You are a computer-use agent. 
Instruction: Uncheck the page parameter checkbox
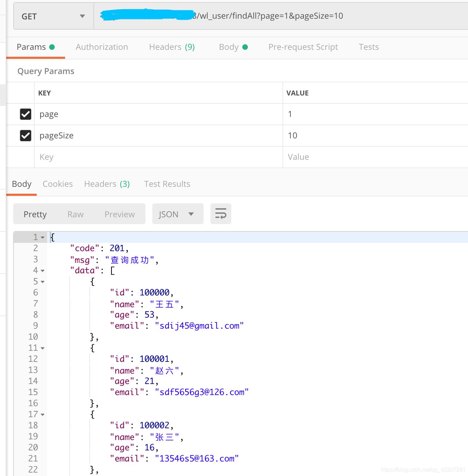click(26, 114)
